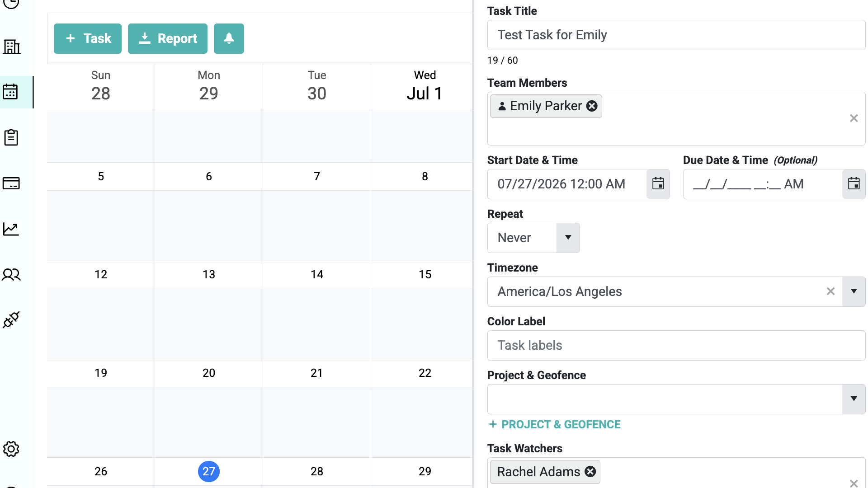Open the team members sidebar icon

click(11, 274)
